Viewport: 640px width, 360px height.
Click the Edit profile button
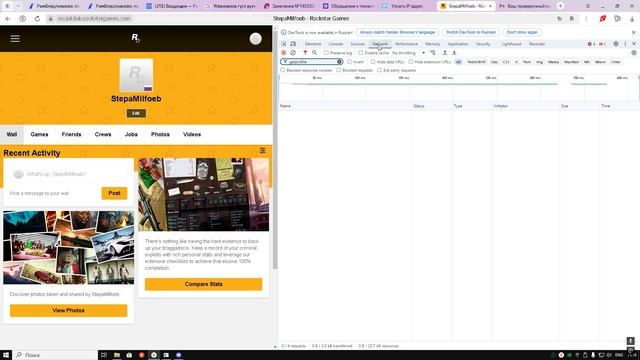pyautogui.click(x=136, y=113)
